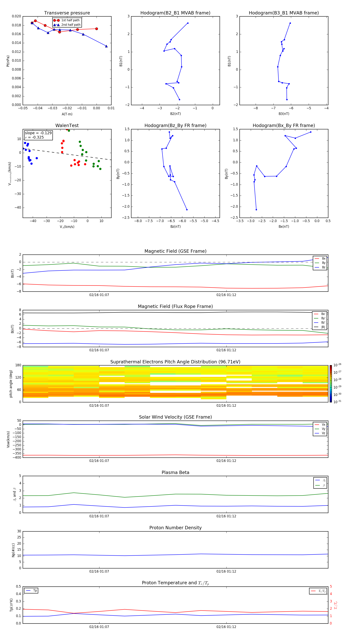Click the 'pitch angle (deg)' axis label

11,384
